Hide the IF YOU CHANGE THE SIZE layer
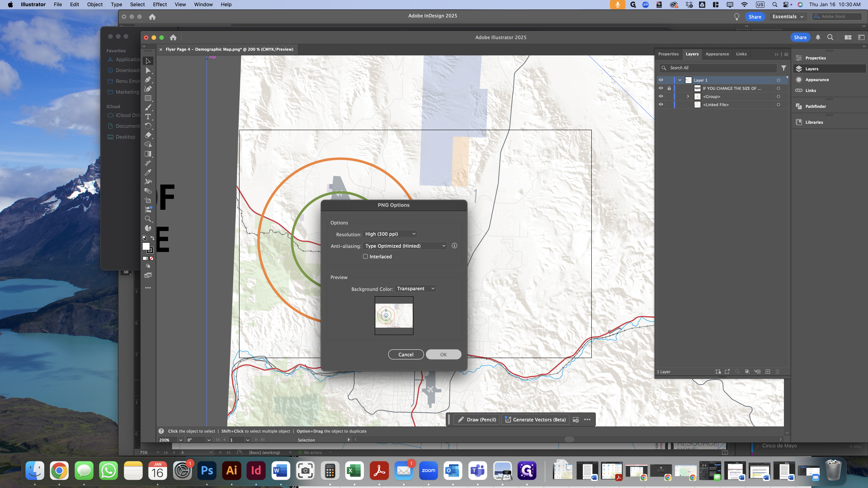The image size is (868, 488). coord(661,88)
